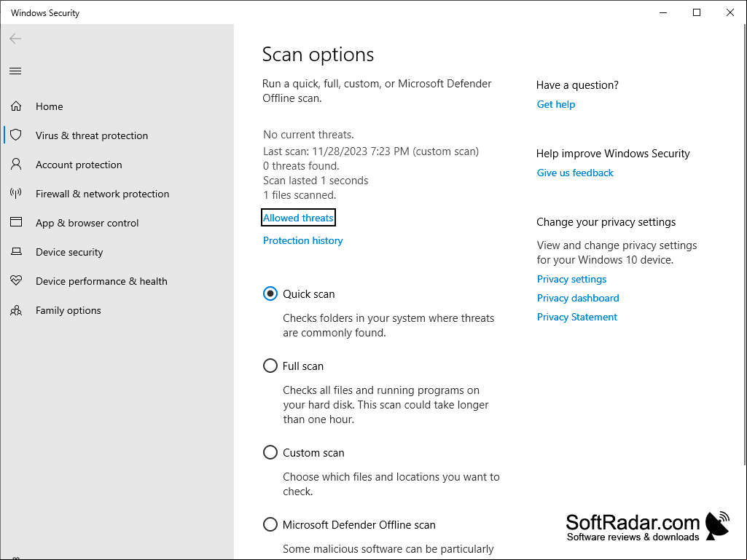
Task: Click the Get help link
Action: [x=556, y=104]
